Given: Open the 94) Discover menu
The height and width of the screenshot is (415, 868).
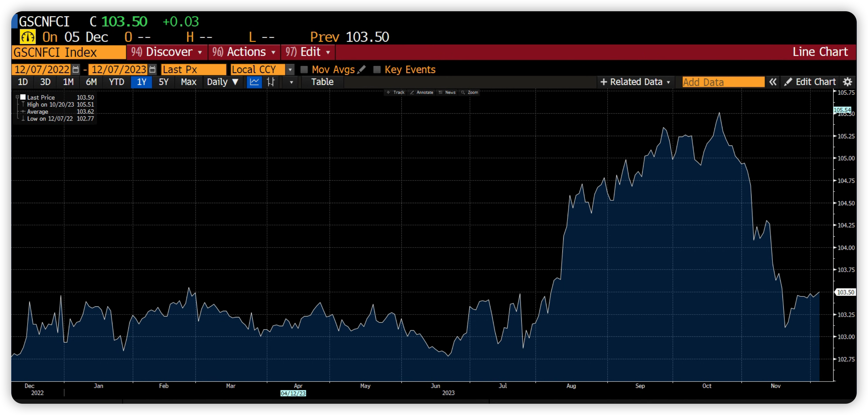Looking at the screenshot, I should 167,52.
